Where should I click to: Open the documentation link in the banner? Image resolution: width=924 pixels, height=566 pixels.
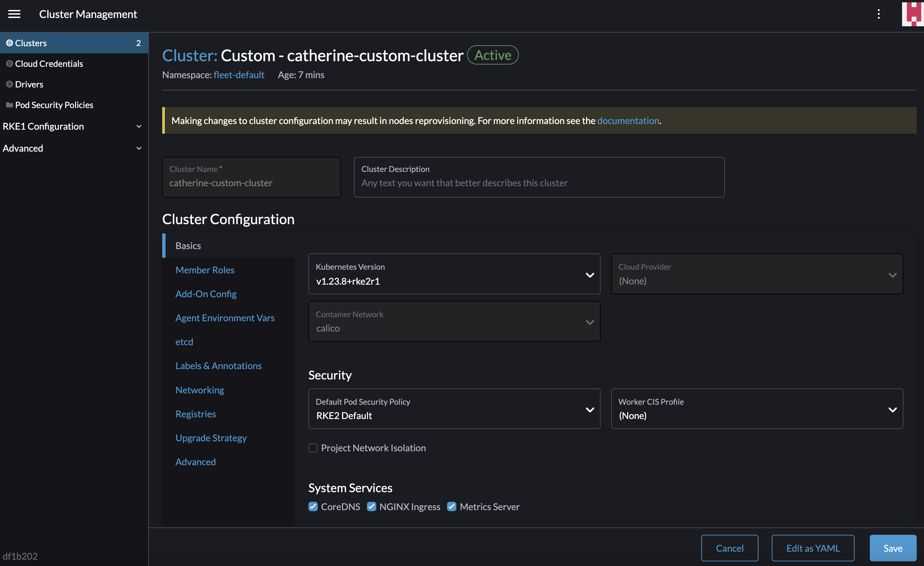pyautogui.click(x=628, y=121)
